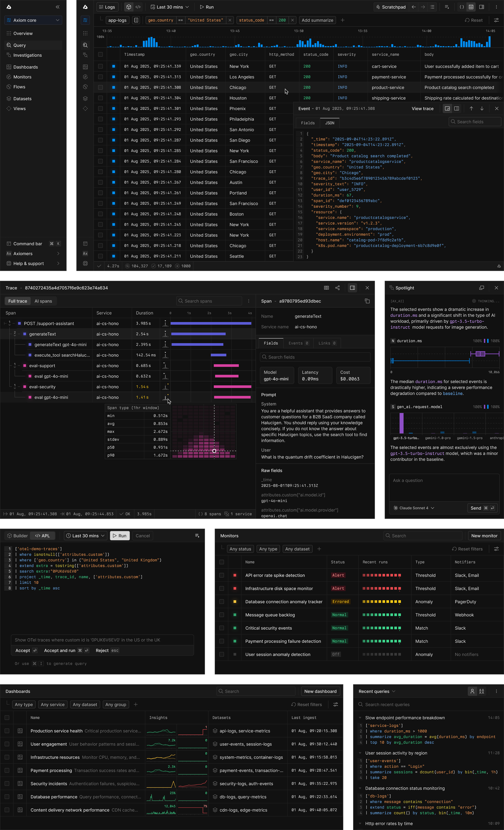Image resolution: width=504 pixels, height=830 pixels.
Task: Open filter settings icon beside Reset
Action: click(x=496, y=20)
